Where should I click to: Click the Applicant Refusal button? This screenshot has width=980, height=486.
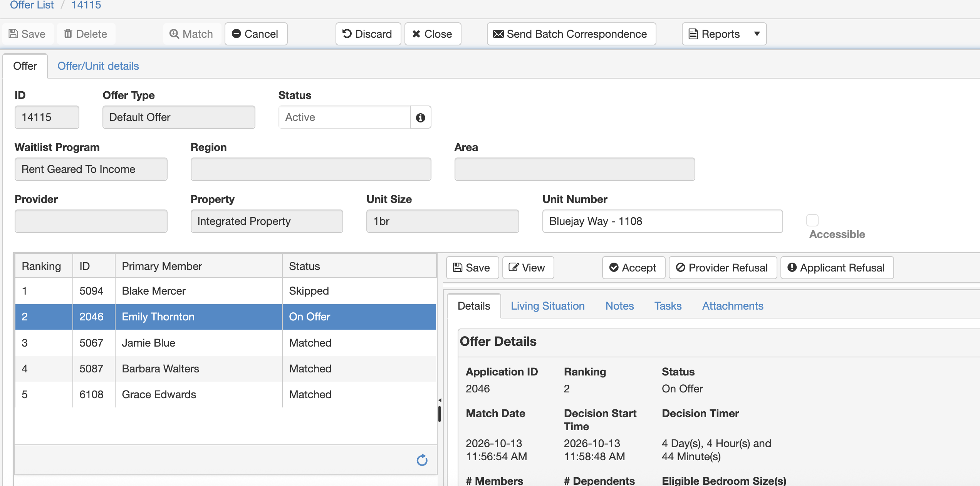[x=837, y=268]
